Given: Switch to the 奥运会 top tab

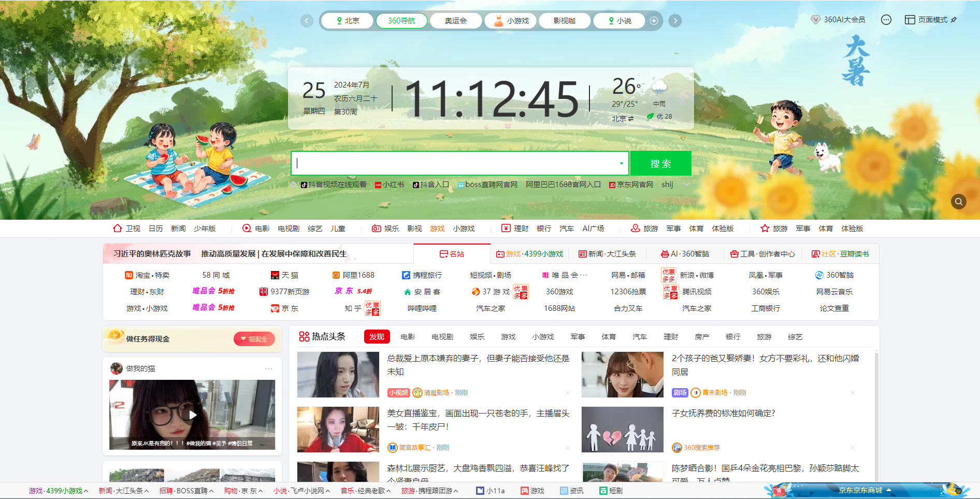Looking at the screenshot, I should (456, 21).
